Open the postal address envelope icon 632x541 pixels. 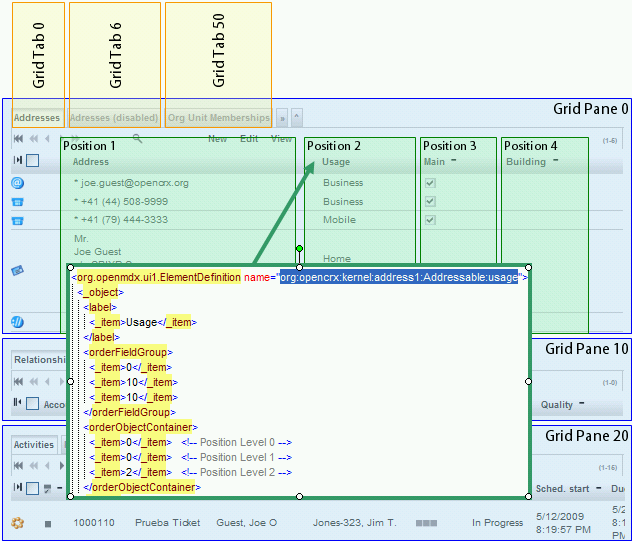click(17, 270)
